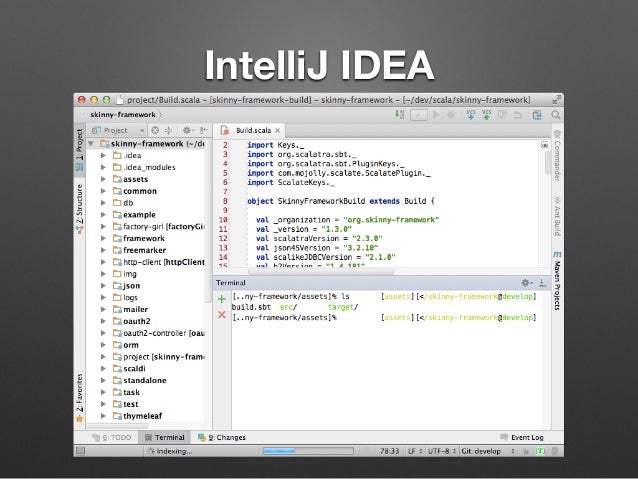Open the Commander side panel
The image size is (638, 479).
[557, 156]
